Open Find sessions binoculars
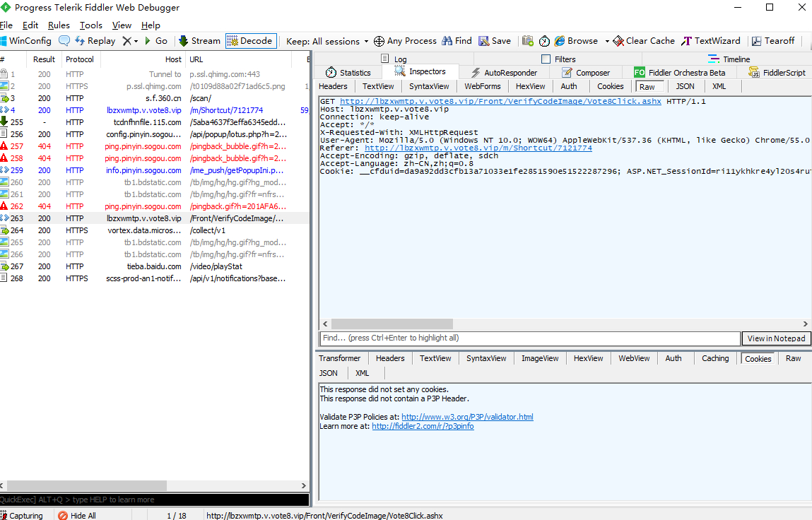Image resolution: width=812 pixels, height=520 pixels. 457,41
